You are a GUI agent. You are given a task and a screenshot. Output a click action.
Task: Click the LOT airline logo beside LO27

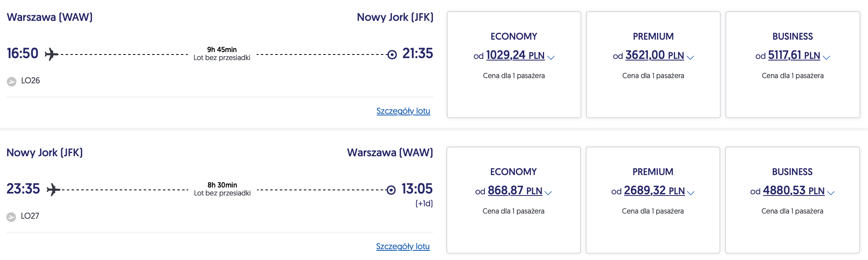11,217
